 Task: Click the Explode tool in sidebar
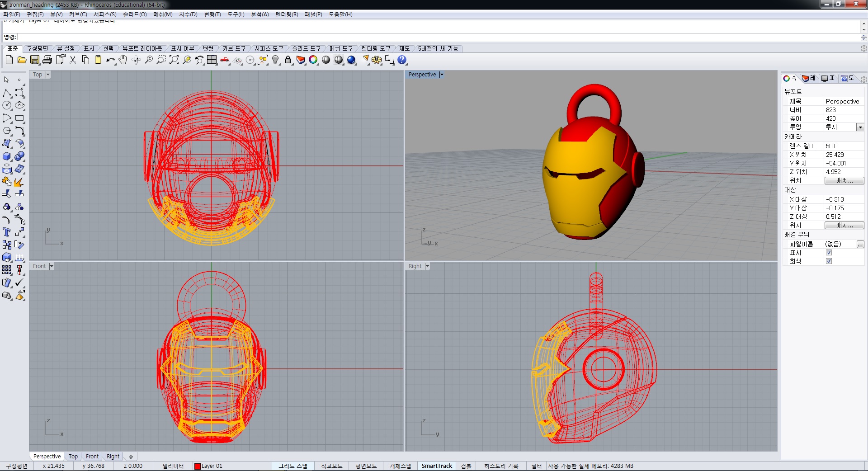pyautogui.click(x=19, y=182)
